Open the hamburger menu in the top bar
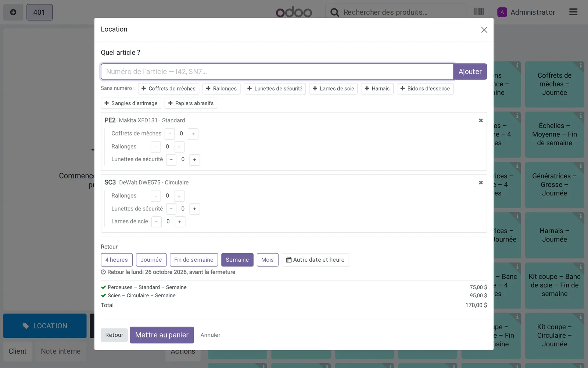The width and height of the screenshot is (588, 368). [x=573, y=12]
